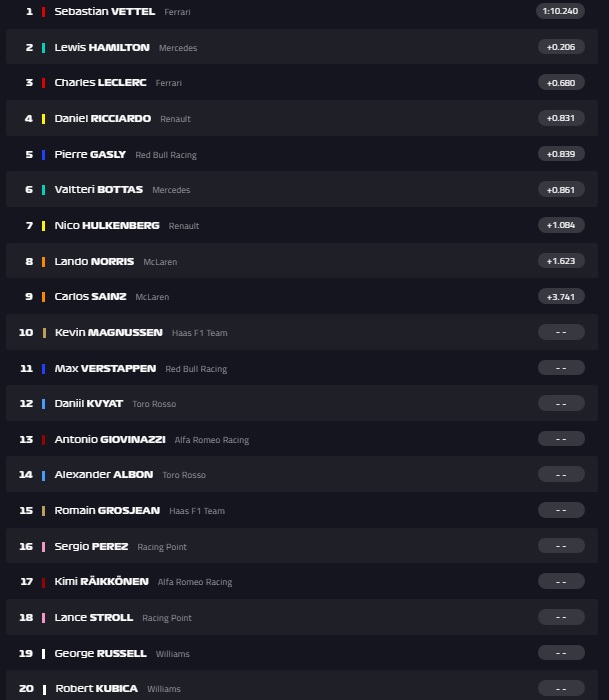
Task: Click Hamilton's +0.206 gap badge
Action: 561,47
